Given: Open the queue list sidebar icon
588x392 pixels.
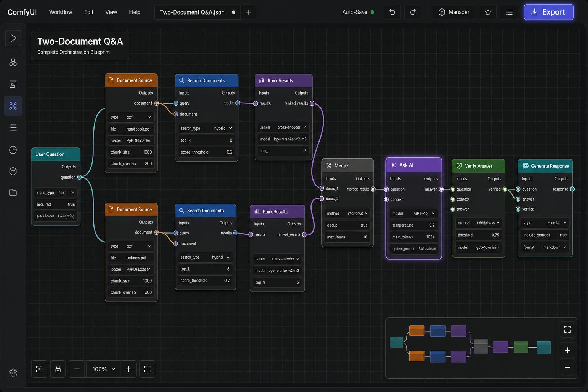Looking at the screenshot, I should 13,128.
